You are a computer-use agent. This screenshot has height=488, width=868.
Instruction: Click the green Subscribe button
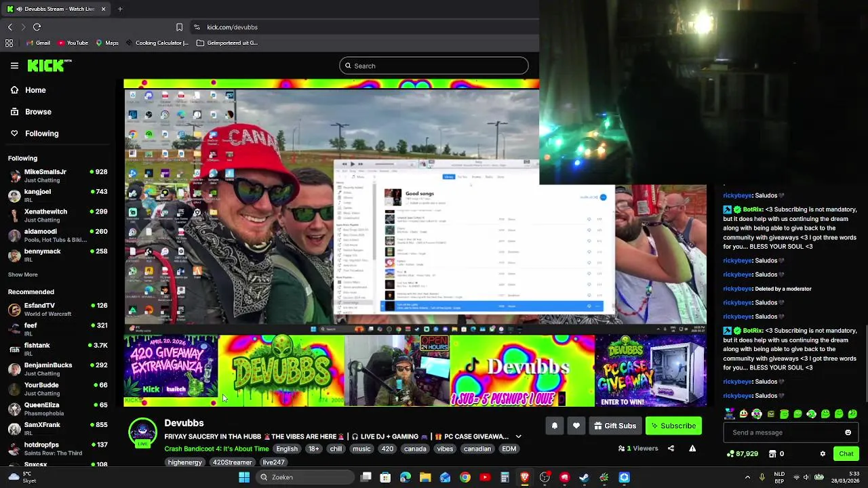click(x=673, y=426)
